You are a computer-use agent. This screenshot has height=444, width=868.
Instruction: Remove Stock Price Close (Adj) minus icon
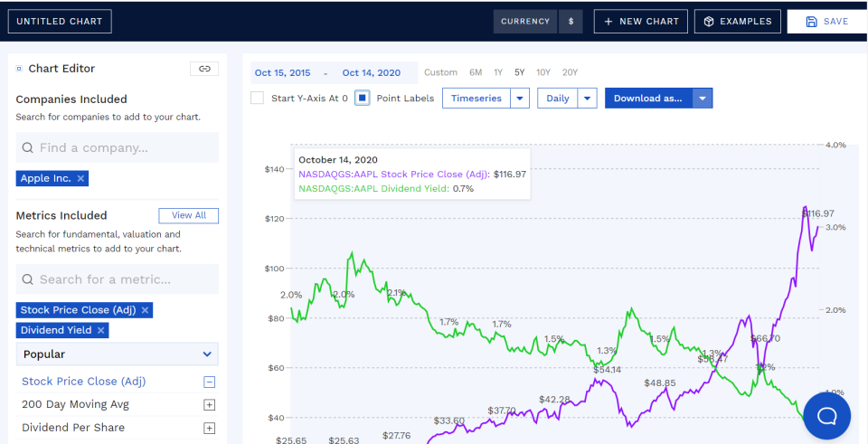point(209,382)
